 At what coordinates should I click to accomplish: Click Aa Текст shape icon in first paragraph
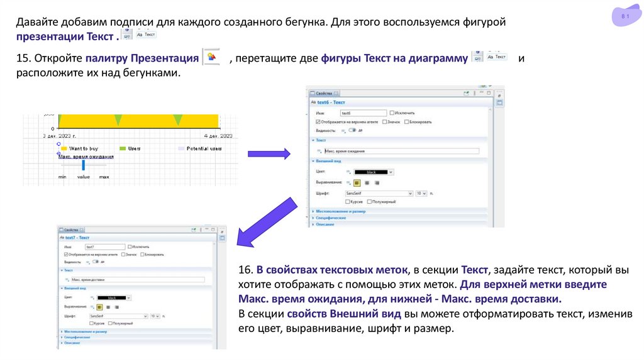tap(146, 35)
